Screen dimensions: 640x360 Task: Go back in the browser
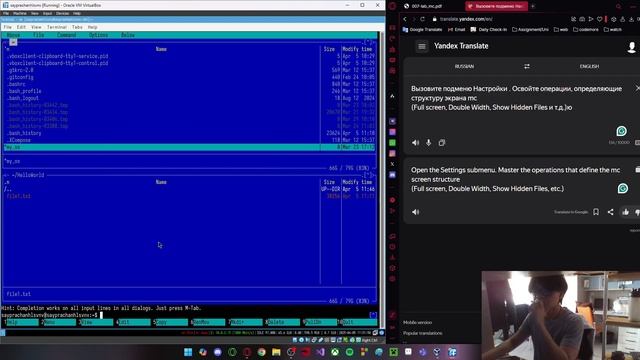coord(404,19)
